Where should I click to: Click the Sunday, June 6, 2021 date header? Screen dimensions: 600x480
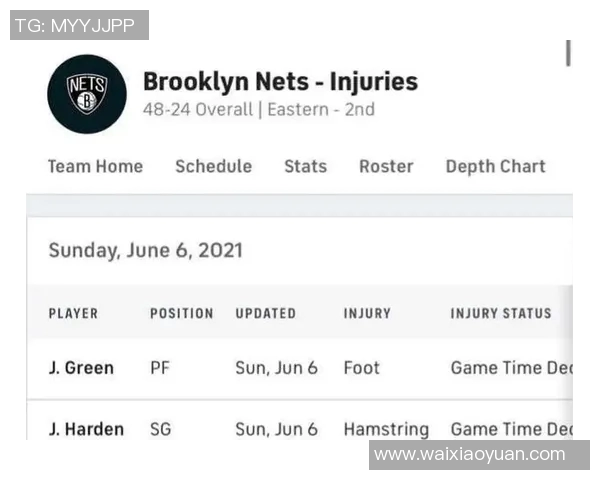pyautogui.click(x=145, y=250)
